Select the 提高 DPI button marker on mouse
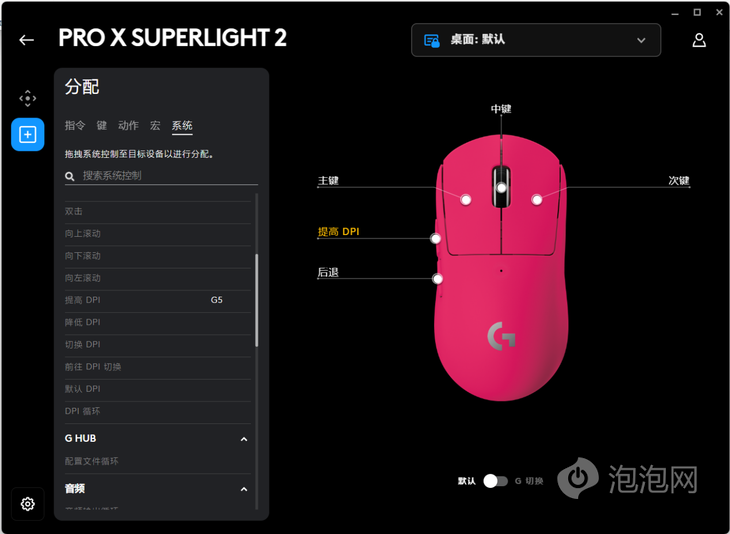This screenshot has height=534, width=730. coord(435,239)
